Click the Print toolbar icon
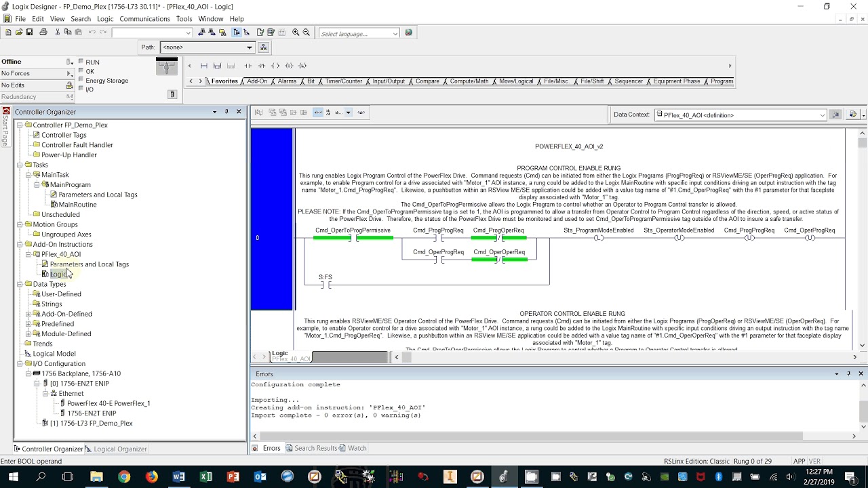The image size is (868, 488). 43,33
